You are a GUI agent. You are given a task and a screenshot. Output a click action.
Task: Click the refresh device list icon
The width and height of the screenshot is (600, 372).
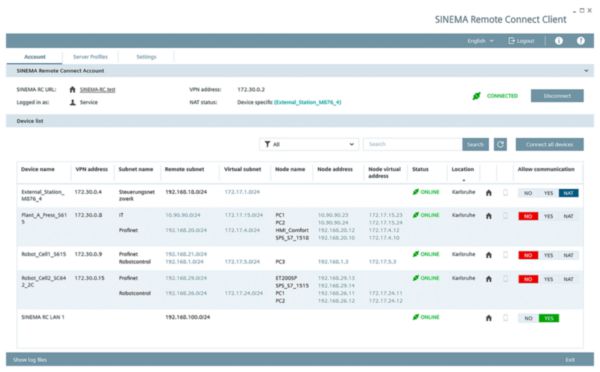coord(500,144)
